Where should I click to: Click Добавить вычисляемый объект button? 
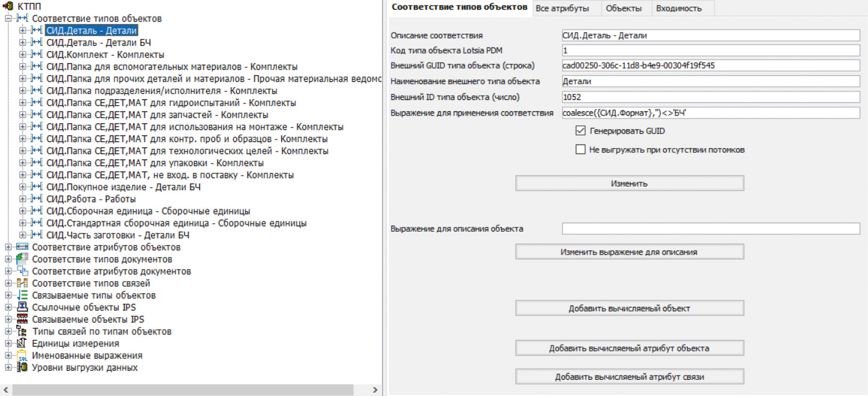click(629, 308)
